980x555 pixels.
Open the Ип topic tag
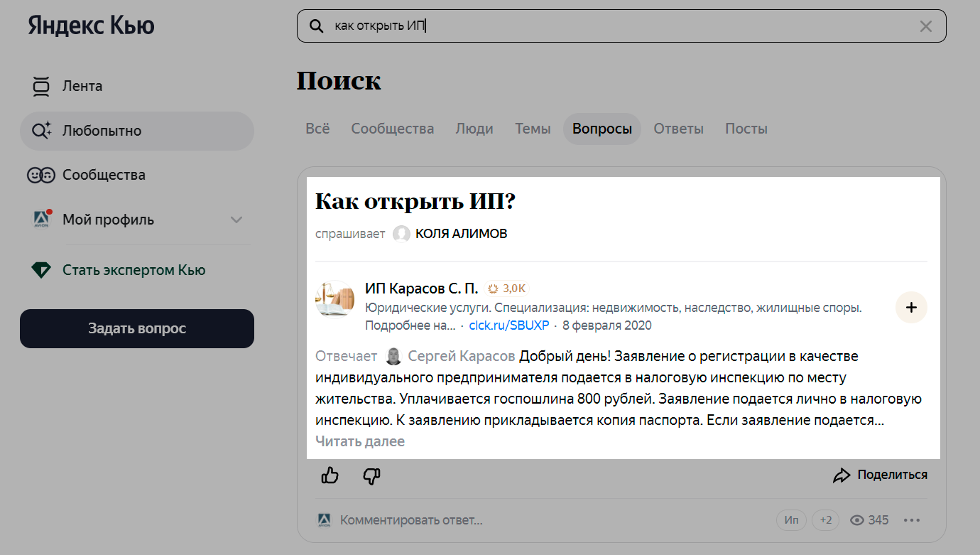[x=792, y=520]
